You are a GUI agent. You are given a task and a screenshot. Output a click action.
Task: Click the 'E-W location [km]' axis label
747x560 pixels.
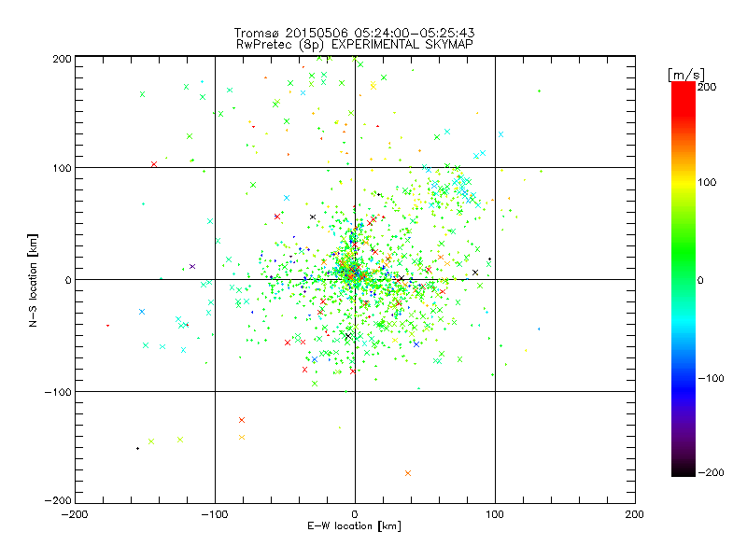pyautogui.click(x=354, y=526)
